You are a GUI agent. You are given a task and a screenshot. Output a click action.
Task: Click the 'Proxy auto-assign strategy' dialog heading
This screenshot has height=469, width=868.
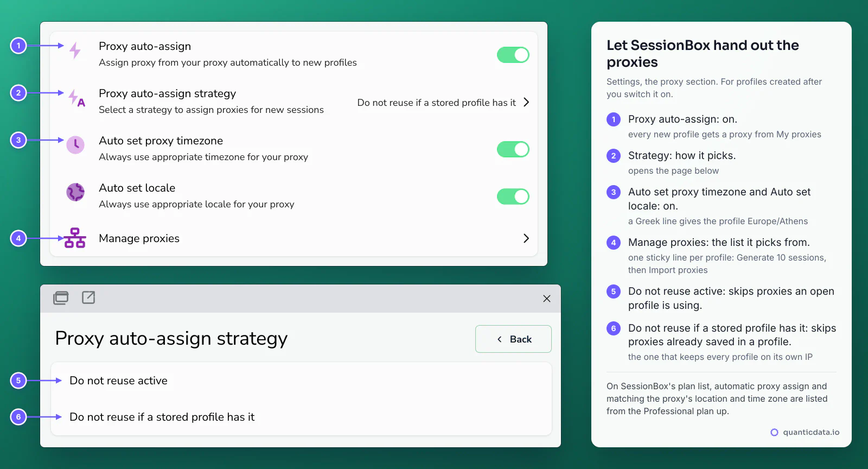pos(171,338)
